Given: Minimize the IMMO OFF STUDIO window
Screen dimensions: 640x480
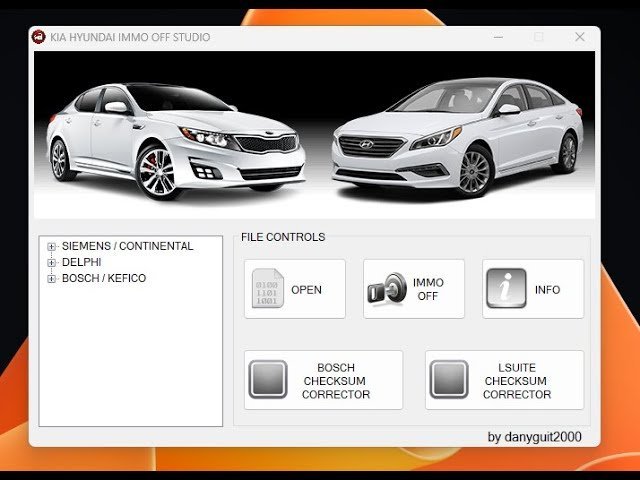Looking at the screenshot, I should [498, 37].
